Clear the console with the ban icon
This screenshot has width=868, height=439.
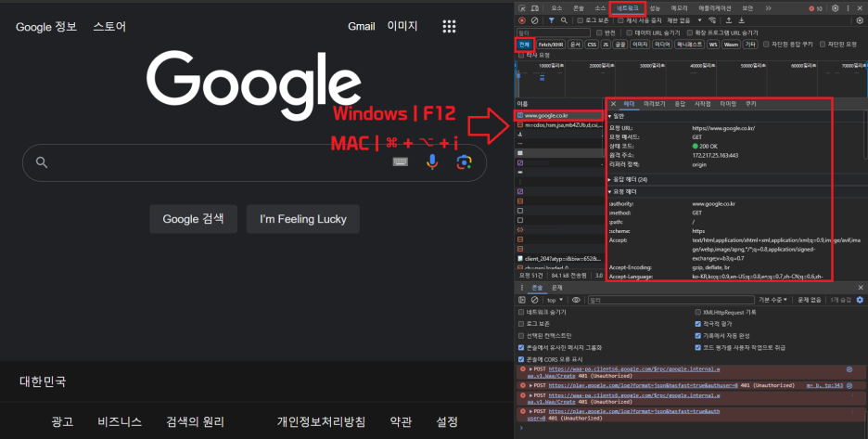pos(535,300)
